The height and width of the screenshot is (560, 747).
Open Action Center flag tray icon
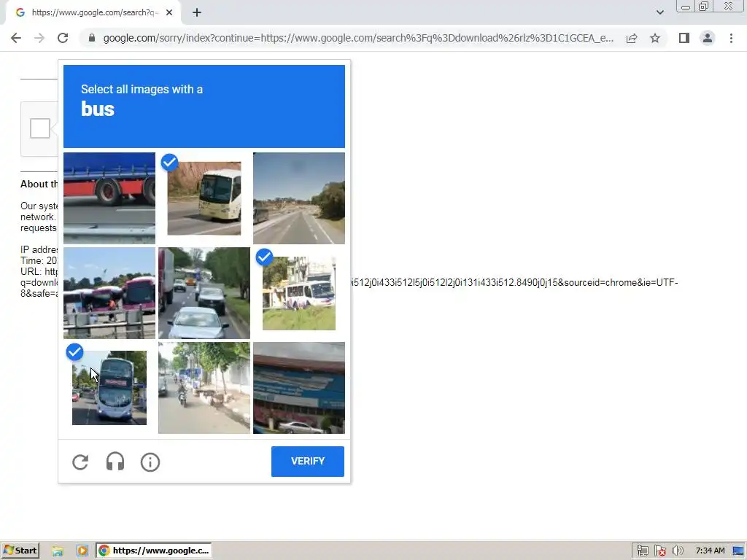pyautogui.click(x=659, y=551)
